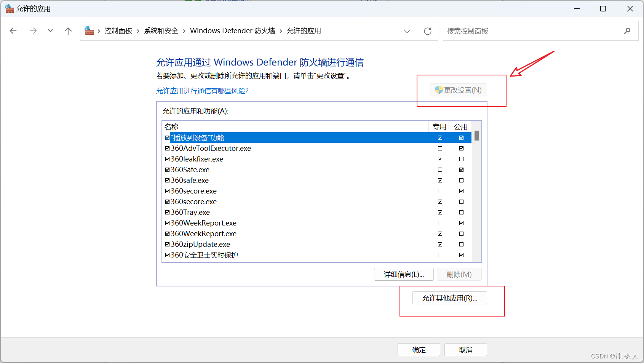
Task: Toggle 专用 checkbox for 360AdvToolExecutor.exe
Action: coord(440,148)
